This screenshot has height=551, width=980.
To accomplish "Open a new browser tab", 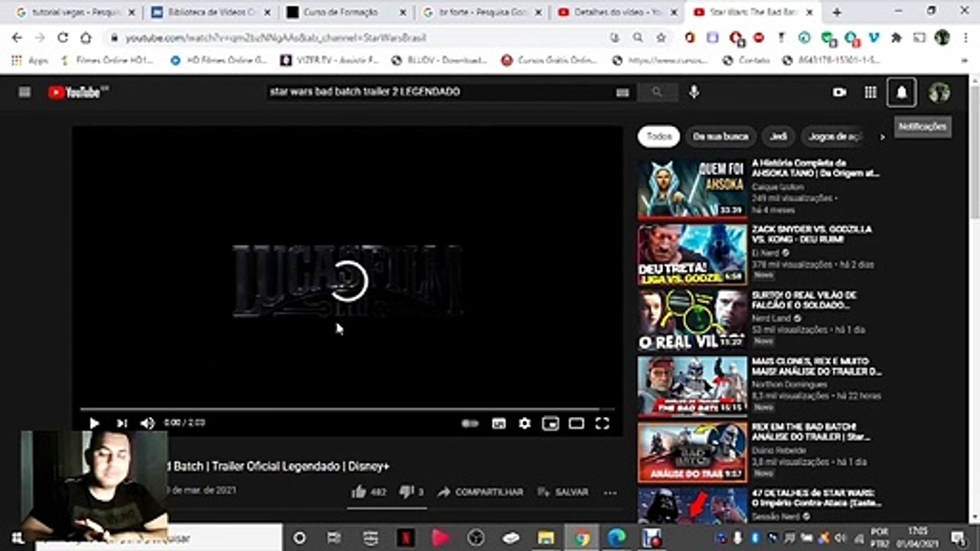I will pos(836,12).
